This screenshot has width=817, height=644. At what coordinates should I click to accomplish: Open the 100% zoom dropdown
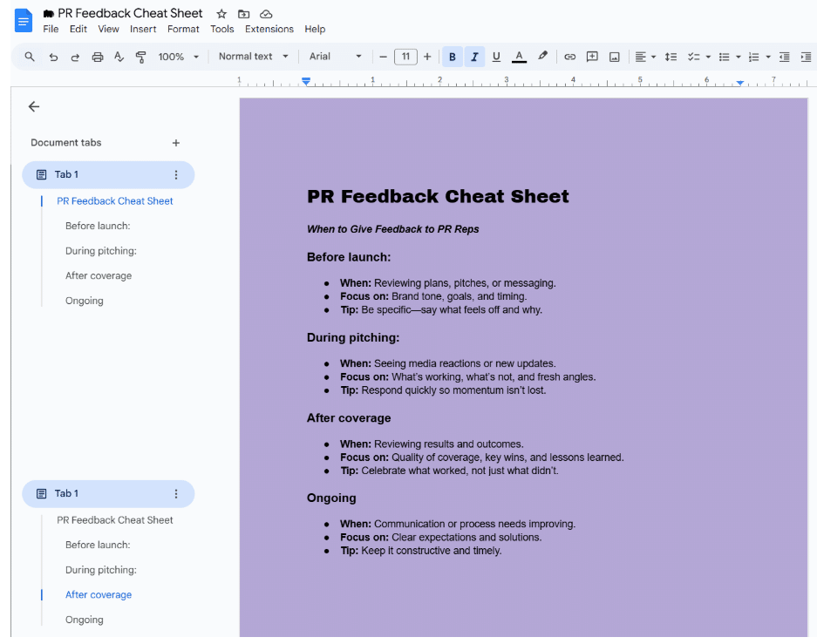[x=178, y=57]
